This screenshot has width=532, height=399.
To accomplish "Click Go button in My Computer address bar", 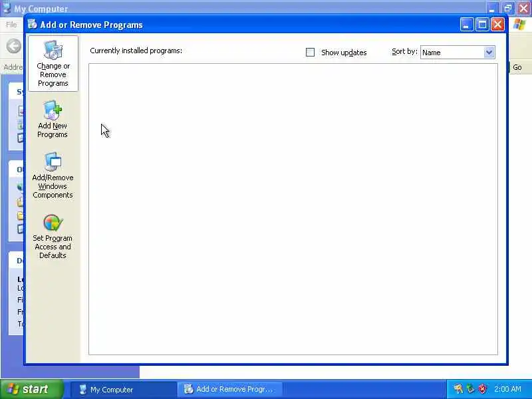I will (517, 67).
